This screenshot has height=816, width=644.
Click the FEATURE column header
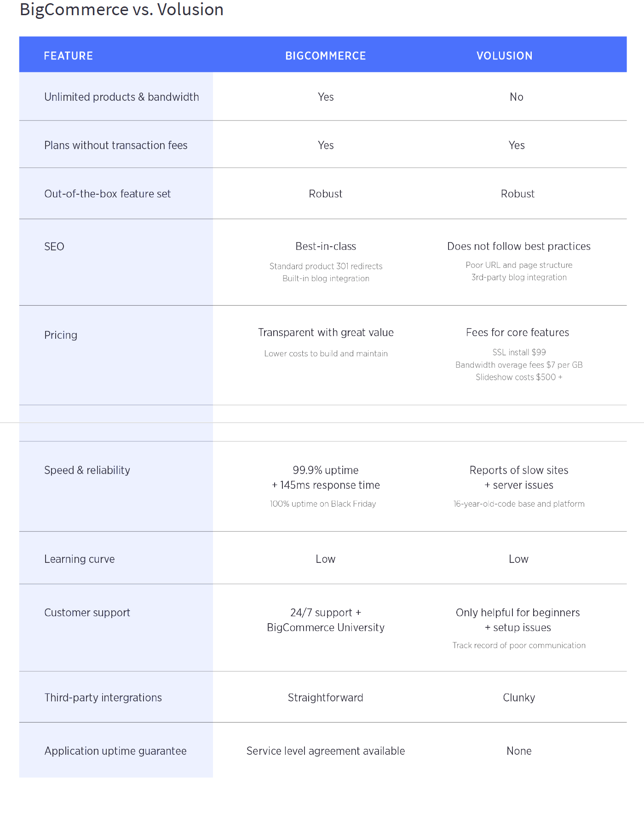point(69,56)
